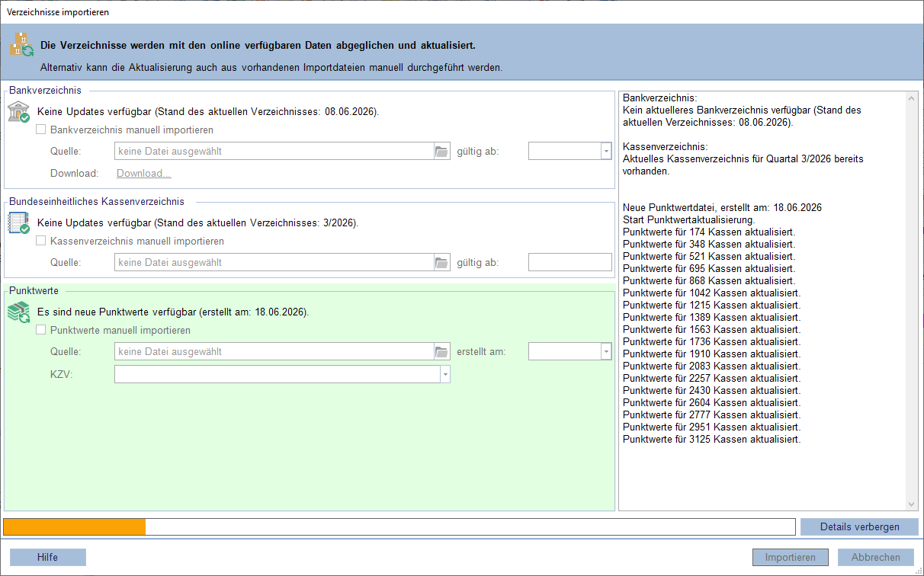
Task: Open folder browser for Kassenverzeichnis Quelle
Action: pos(442,262)
